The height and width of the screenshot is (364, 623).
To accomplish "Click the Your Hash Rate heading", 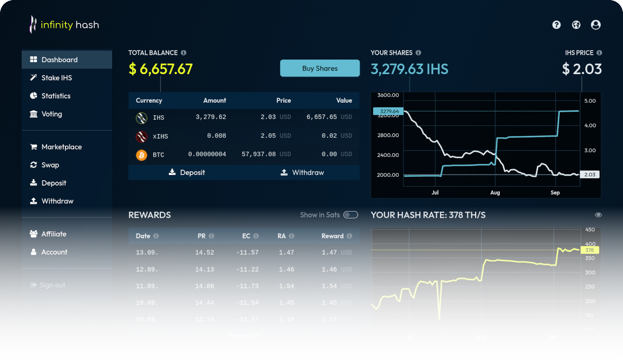I will [428, 215].
